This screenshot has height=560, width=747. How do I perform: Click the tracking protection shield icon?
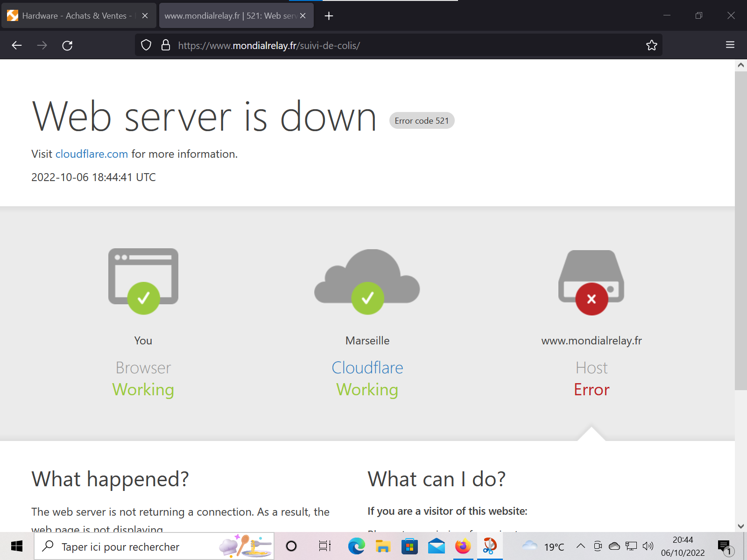point(146,45)
